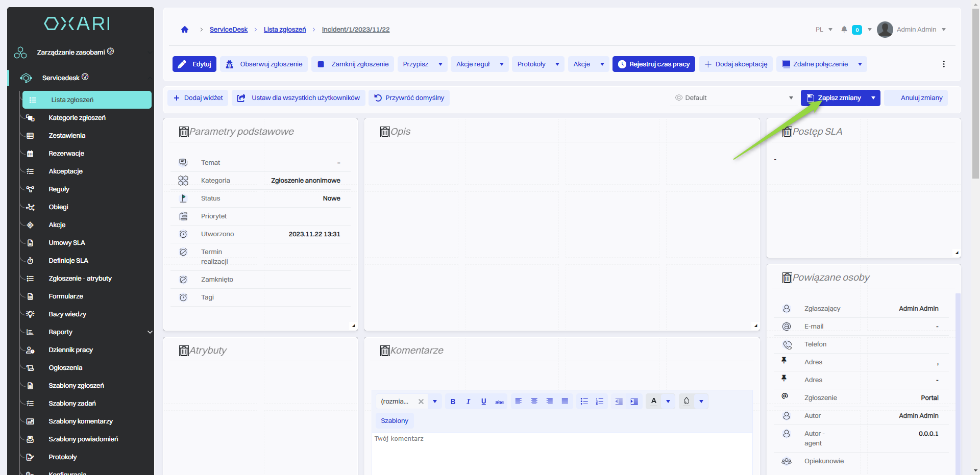
Task: Open the font color picker swatch
Action: pos(654,402)
